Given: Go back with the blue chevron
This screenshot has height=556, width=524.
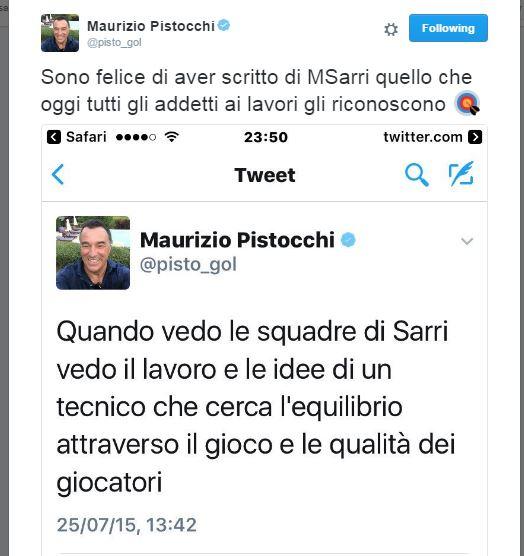Looking at the screenshot, I should point(58,174).
